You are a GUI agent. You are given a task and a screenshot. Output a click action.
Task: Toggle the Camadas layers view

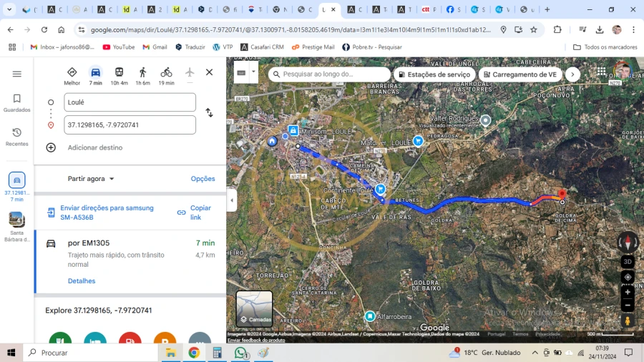tap(255, 308)
